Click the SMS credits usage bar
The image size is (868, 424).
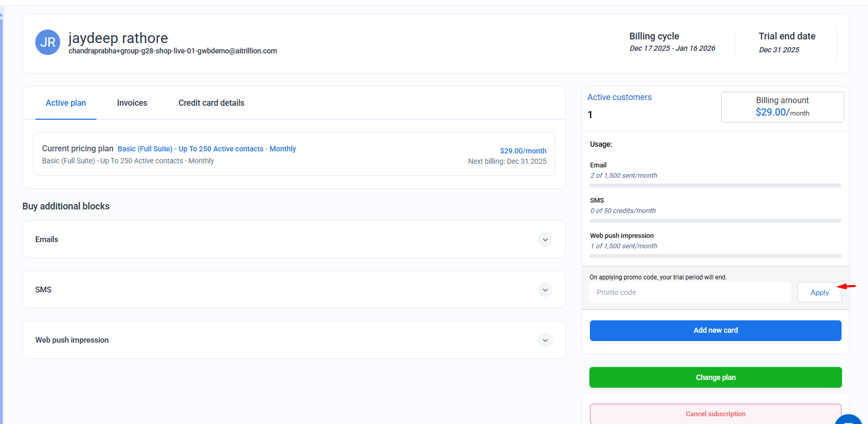(x=715, y=221)
